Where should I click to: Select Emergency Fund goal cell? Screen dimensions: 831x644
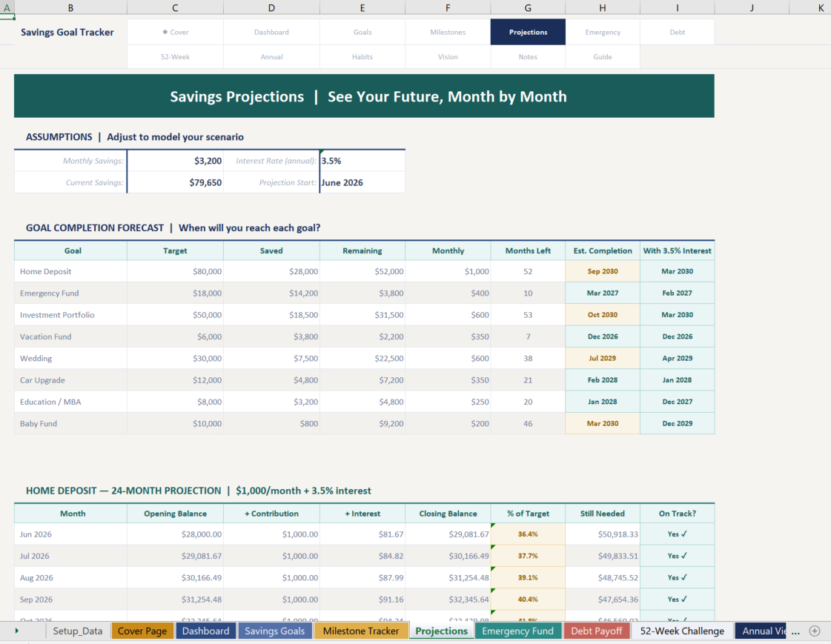pos(70,293)
